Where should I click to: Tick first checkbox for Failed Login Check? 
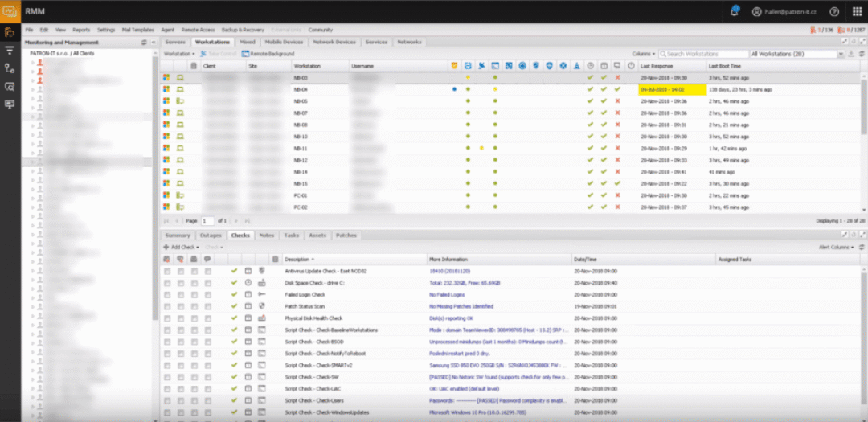[x=167, y=295]
